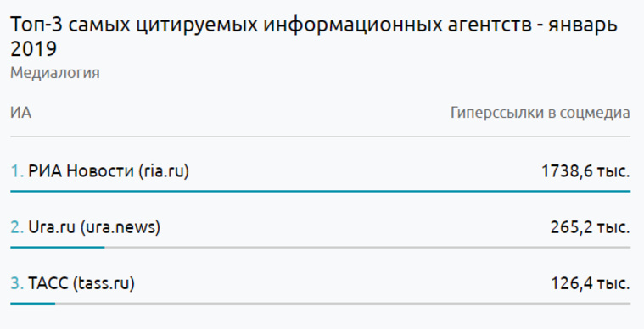Click the Гиперссылки в соцмедиа column header
This screenshot has width=644, height=329.
tap(540, 113)
